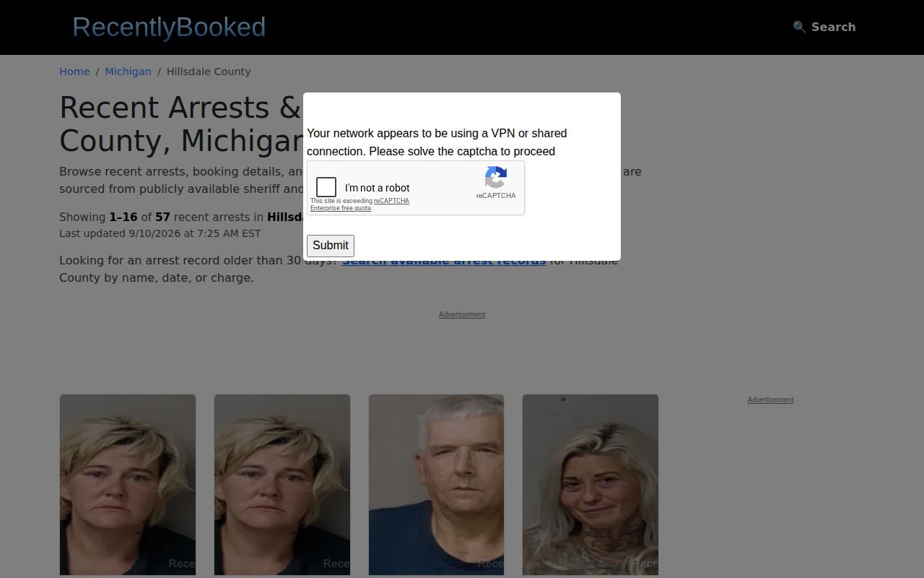Check the I'm not a robot checkbox

pos(326,187)
